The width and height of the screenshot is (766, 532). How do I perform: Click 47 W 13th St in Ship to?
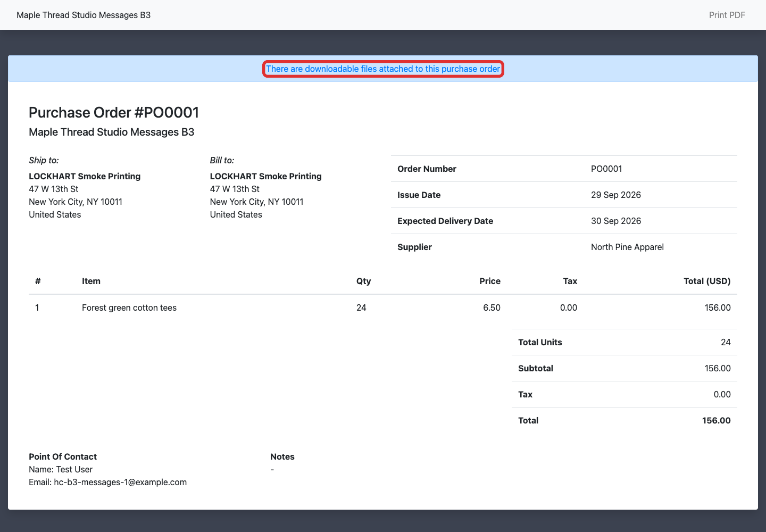[54, 189]
